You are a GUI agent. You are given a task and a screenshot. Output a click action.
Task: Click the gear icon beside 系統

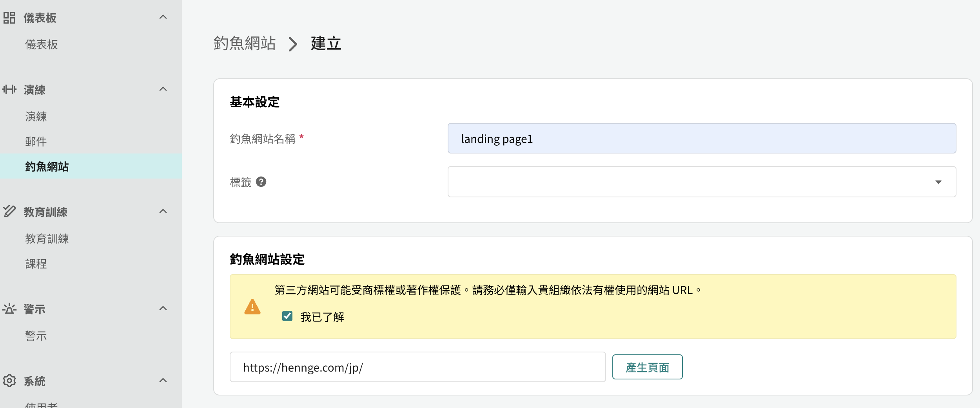[x=9, y=381]
